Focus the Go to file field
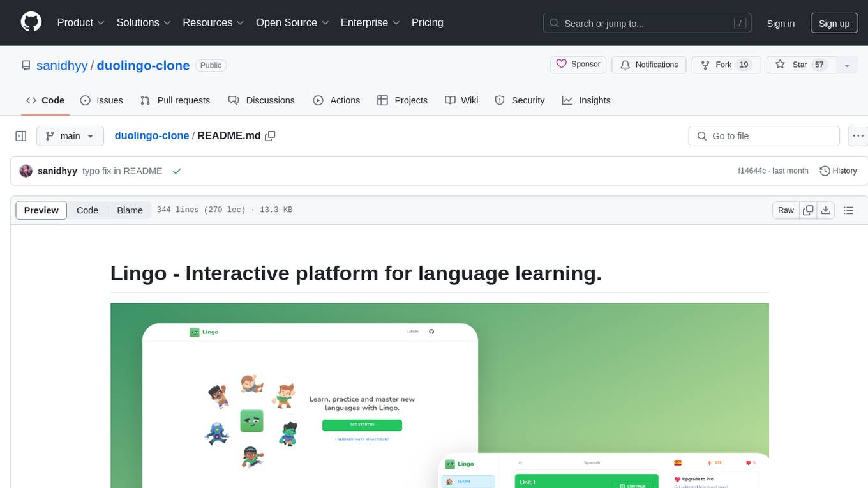Screen dimensions: 868x488 [764, 136]
